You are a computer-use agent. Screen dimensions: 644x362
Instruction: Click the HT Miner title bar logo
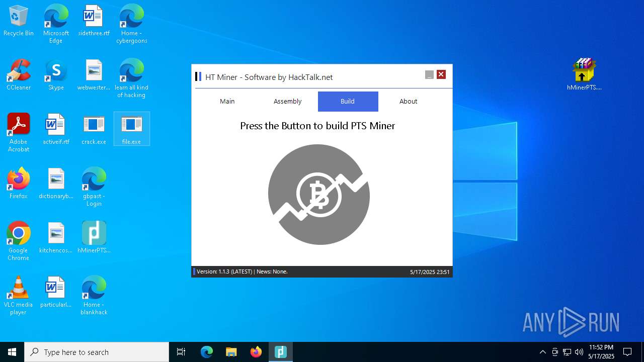click(x=198, y=76)
